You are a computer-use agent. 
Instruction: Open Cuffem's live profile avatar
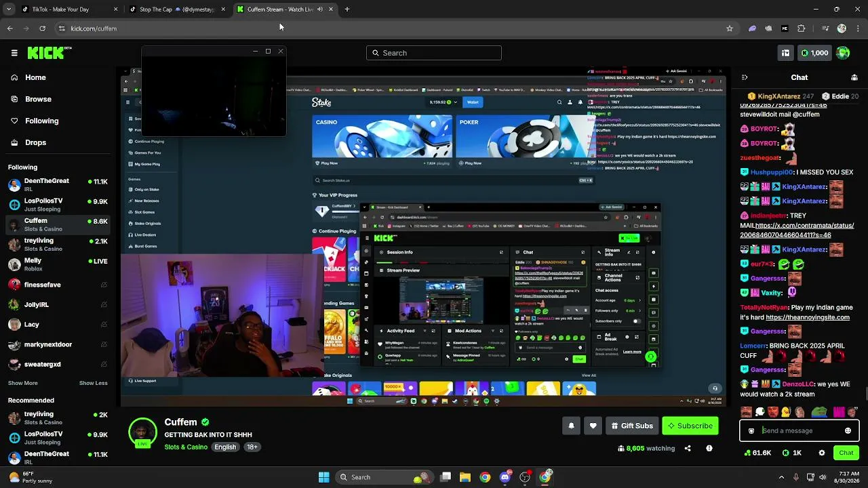(142, 434)
